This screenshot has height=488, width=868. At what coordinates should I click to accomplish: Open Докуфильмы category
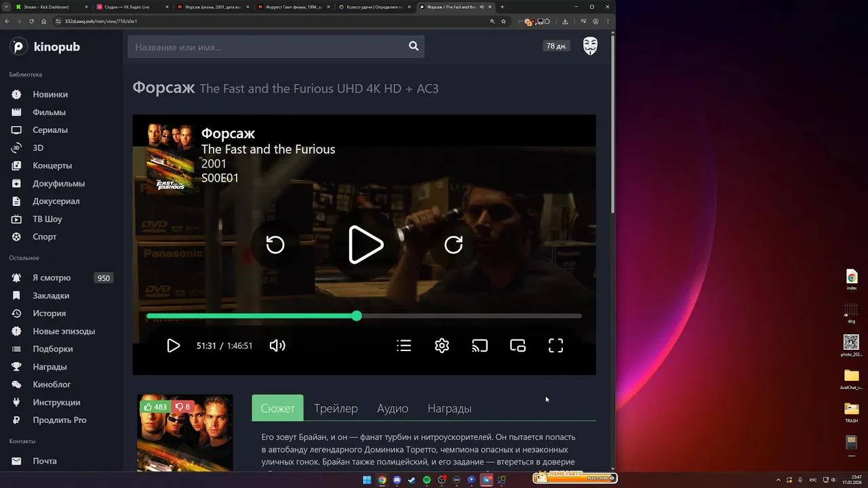pos(59,183)
